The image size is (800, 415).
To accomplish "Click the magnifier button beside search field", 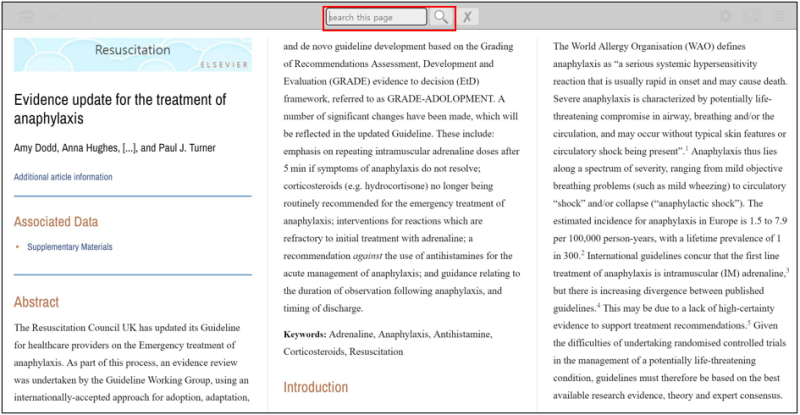I will coord(441,17).
